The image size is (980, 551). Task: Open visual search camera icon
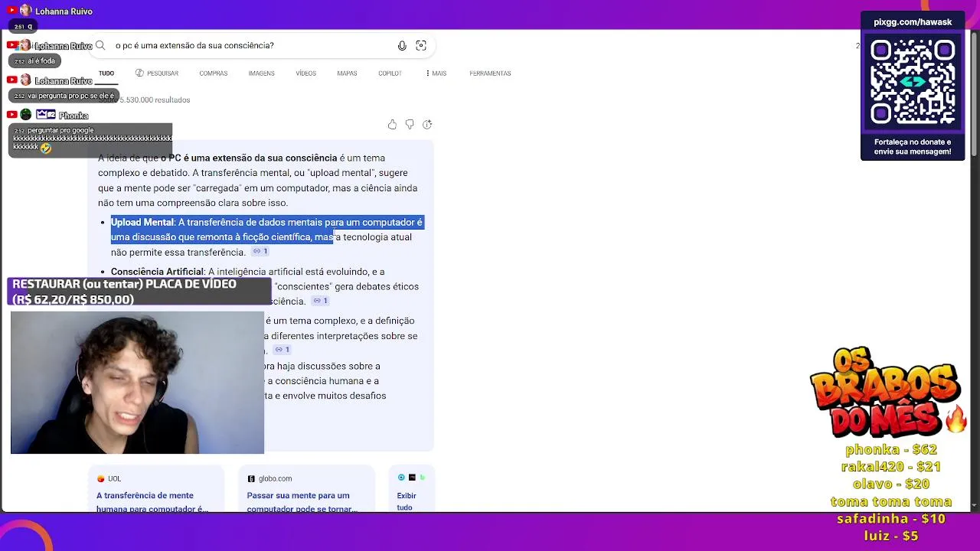tap(421, 46)
